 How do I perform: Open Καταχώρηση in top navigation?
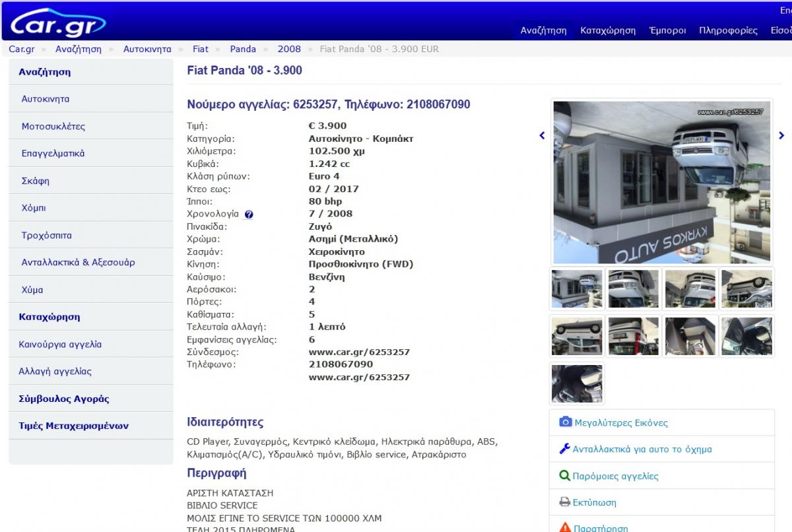[608, 30]
